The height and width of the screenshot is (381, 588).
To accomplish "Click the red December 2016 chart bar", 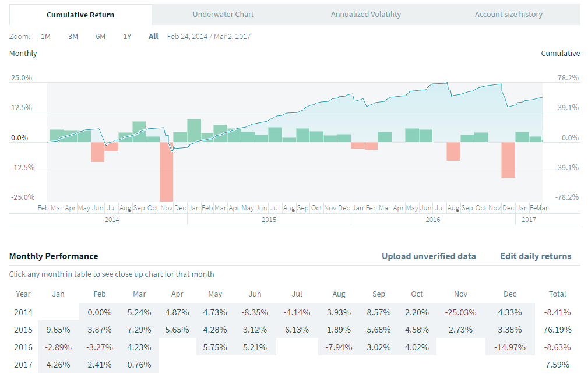I will [508, 160].
